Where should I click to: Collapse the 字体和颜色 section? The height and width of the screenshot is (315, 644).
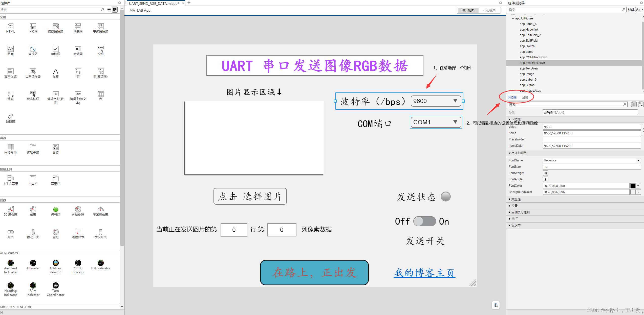[509, 153]
